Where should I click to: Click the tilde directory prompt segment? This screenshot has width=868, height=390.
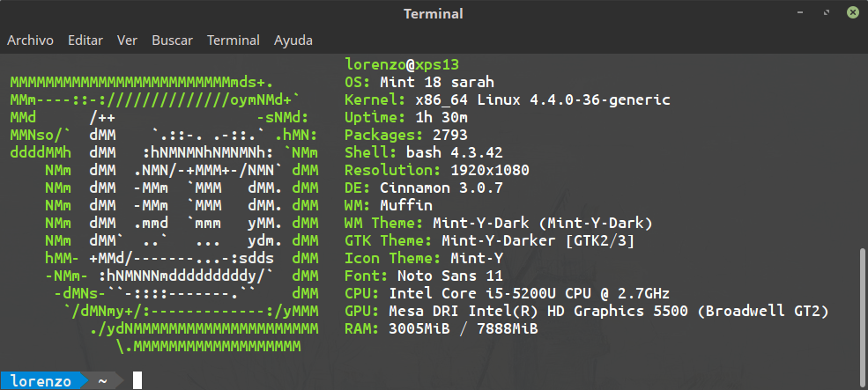click(103, 381)
